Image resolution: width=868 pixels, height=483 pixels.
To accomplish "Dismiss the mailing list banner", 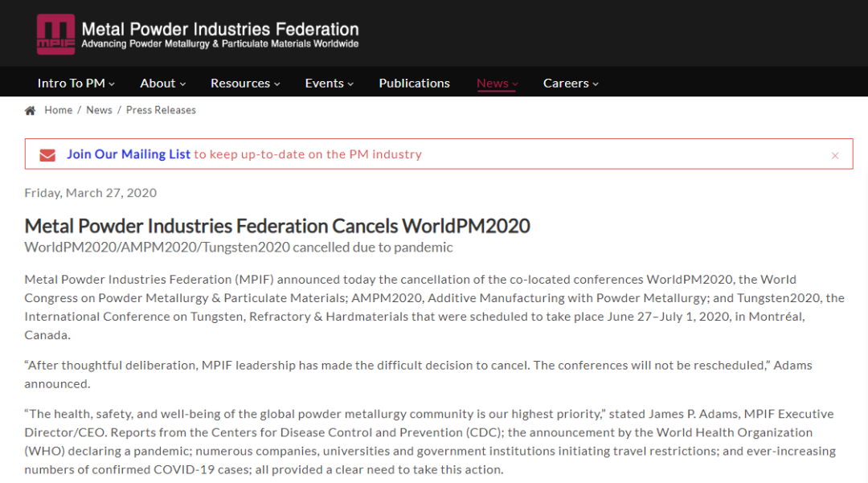I will click(x=835, y=156).
